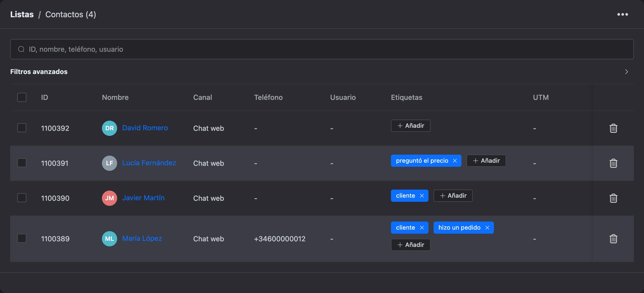This screenshot has height=293, width=644.
Task: Remove 'cliente' tag from Javier Martín
Action: click(422, 196)
